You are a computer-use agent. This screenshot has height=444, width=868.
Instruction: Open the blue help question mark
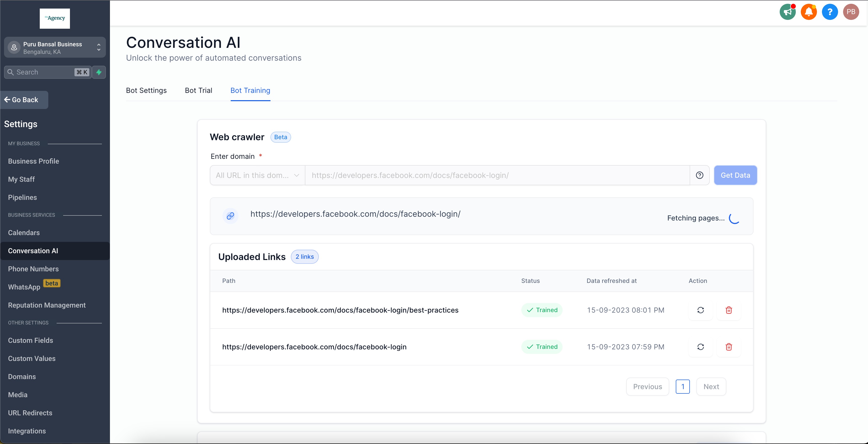coord(830,12)
